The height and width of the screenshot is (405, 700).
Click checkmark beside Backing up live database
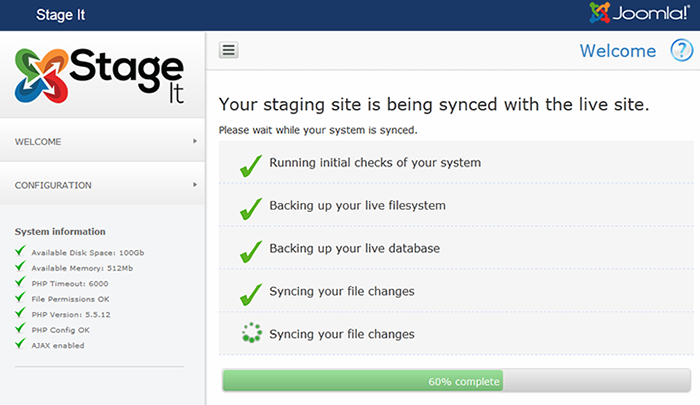click(x=251, y=251)
